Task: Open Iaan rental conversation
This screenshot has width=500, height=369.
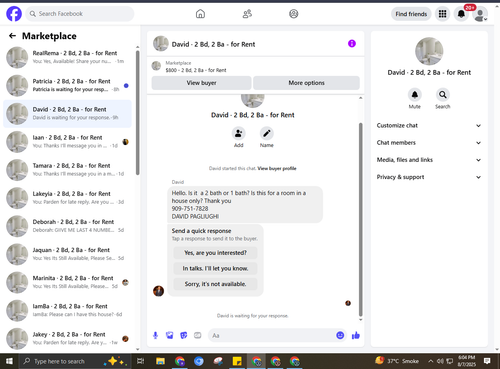Action: (67, 142)
